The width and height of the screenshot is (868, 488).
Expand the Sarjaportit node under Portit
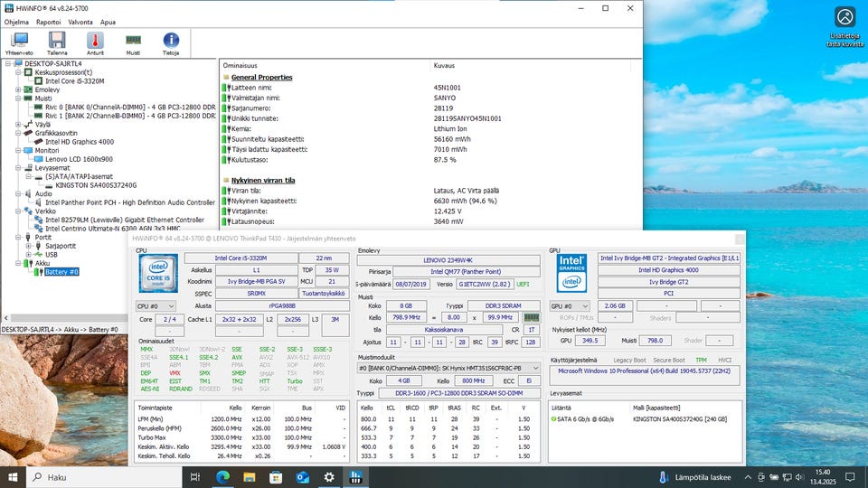[29, 245]
